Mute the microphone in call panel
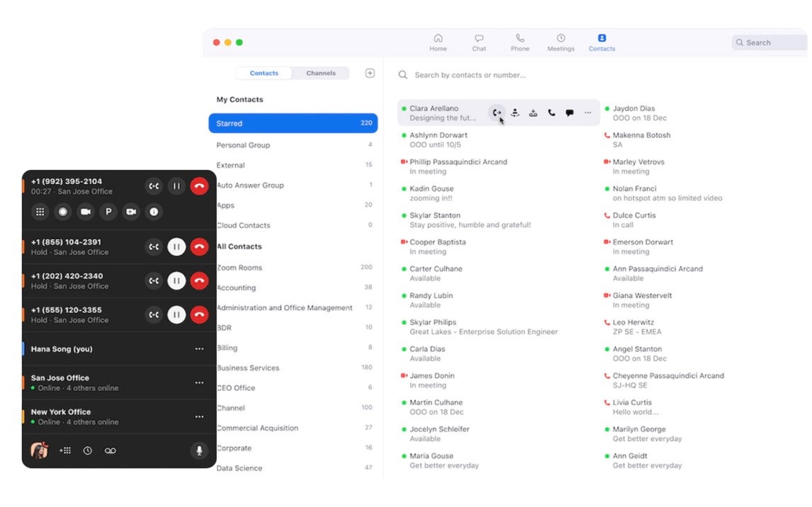This screenshot has width=812, height=507. click(199, 450)
